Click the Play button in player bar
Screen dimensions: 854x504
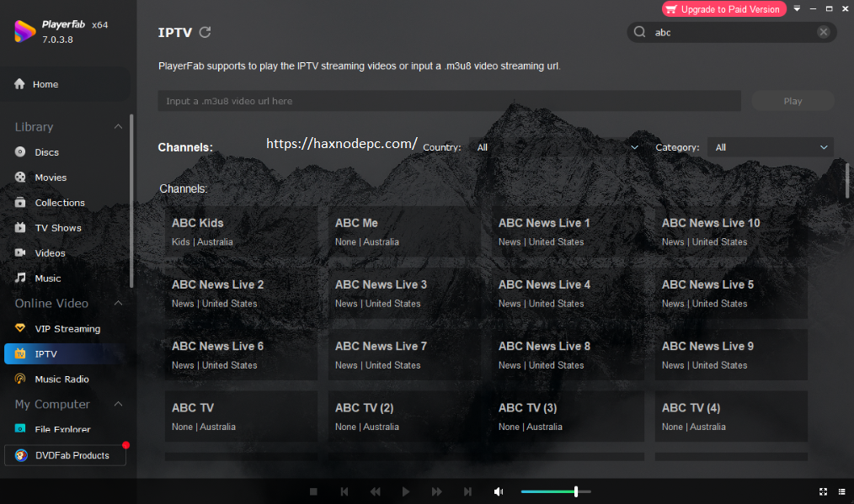pos(406,491)
